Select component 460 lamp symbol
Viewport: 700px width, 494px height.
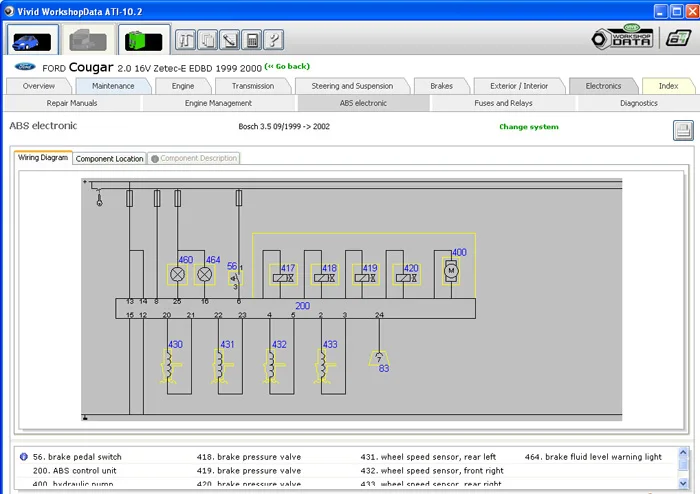click(178, 274)
